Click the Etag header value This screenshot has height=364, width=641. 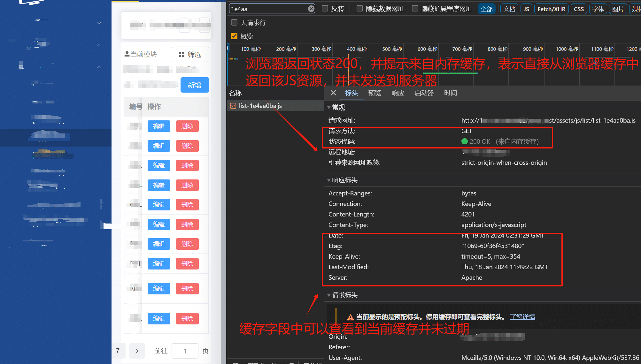pos(492,246)
